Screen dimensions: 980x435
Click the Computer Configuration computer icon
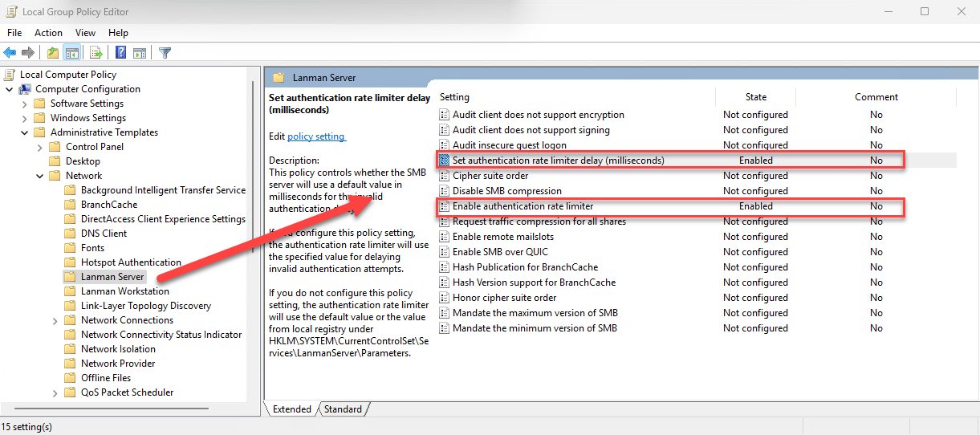click(x=25, y=89)
